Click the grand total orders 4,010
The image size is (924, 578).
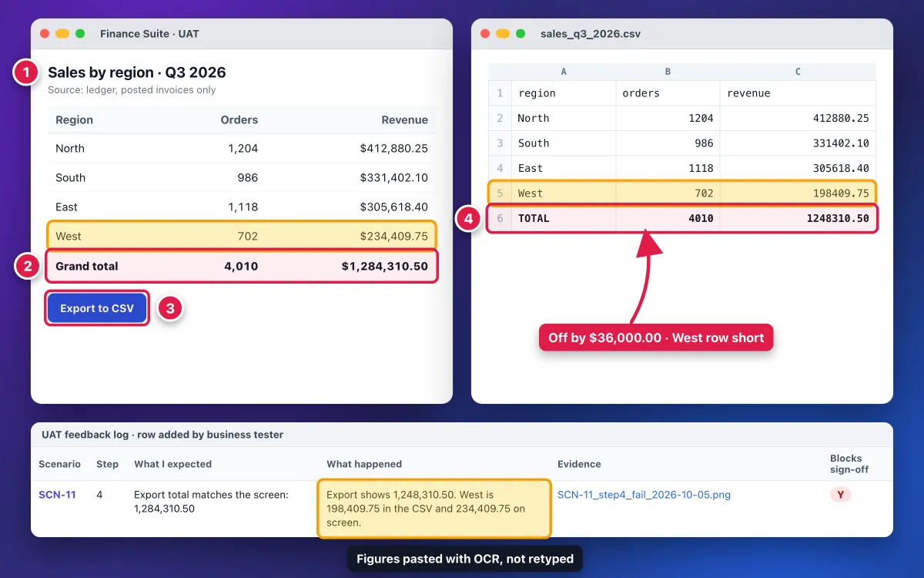click(x=241, y=267)
